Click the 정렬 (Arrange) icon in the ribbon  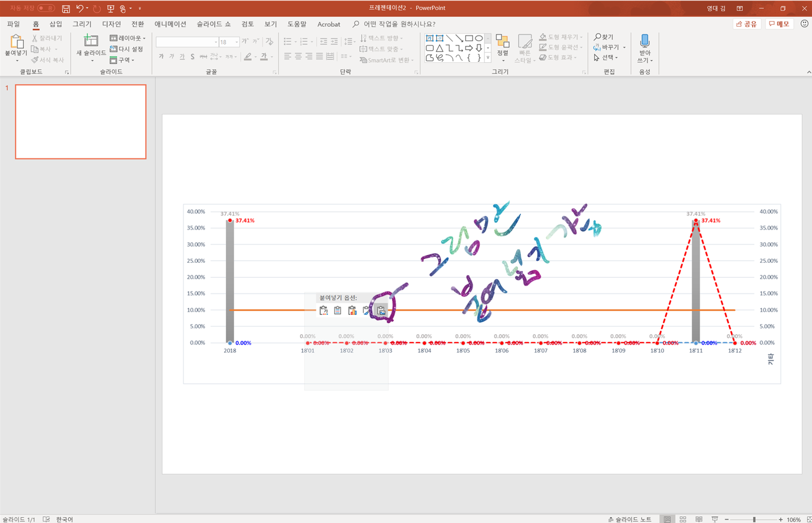click(503, 44)
